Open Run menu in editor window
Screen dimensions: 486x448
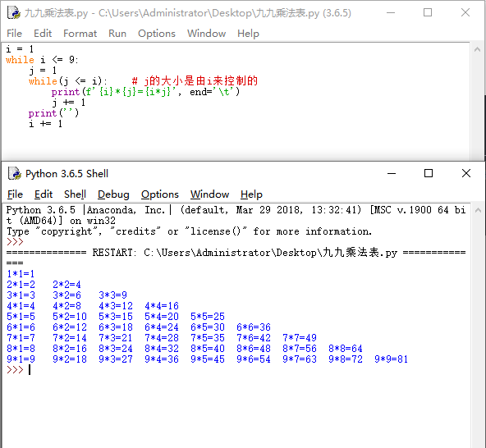tap(117, 33)
